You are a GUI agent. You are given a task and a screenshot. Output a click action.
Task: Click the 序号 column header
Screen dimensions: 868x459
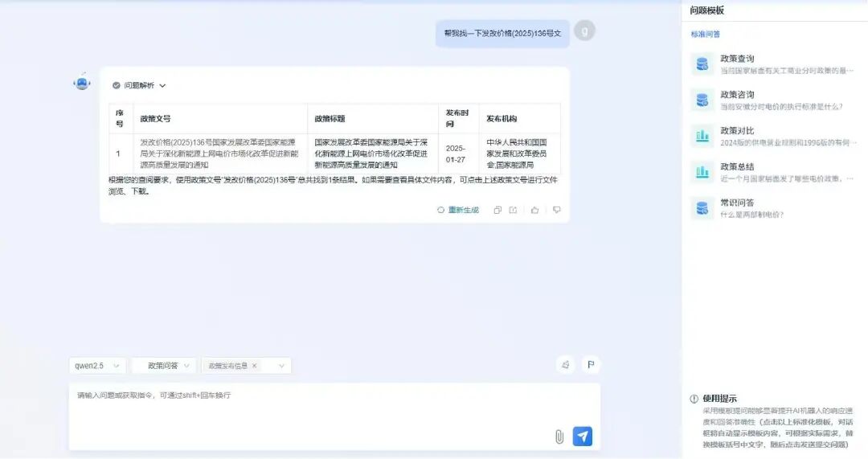pyautogui.click(x=120, y=118)
